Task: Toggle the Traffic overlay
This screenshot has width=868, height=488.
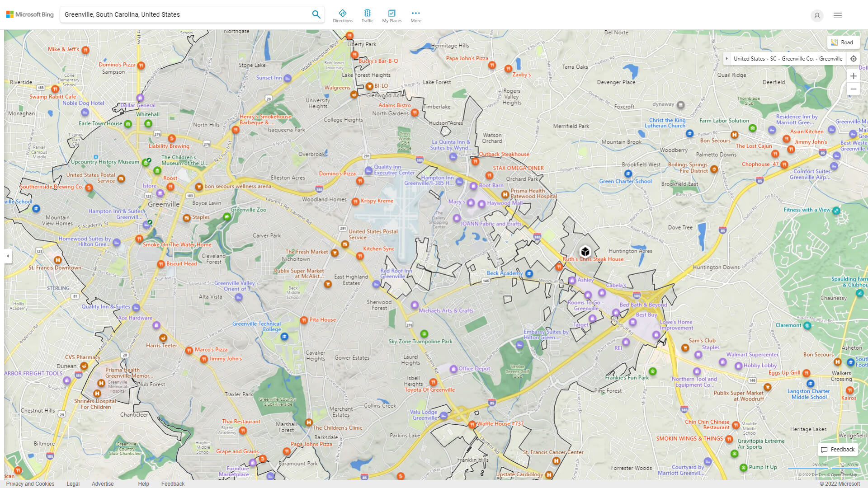Action: 367,15
